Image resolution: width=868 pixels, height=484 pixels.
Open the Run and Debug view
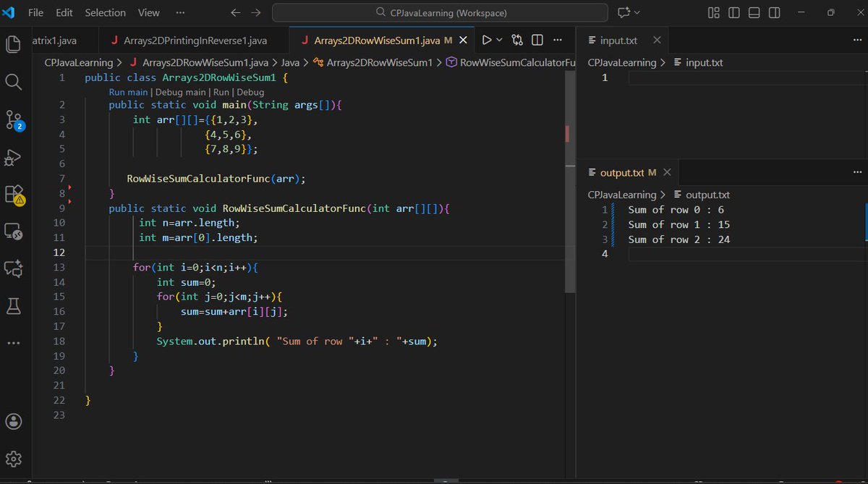tap(14, 157)
